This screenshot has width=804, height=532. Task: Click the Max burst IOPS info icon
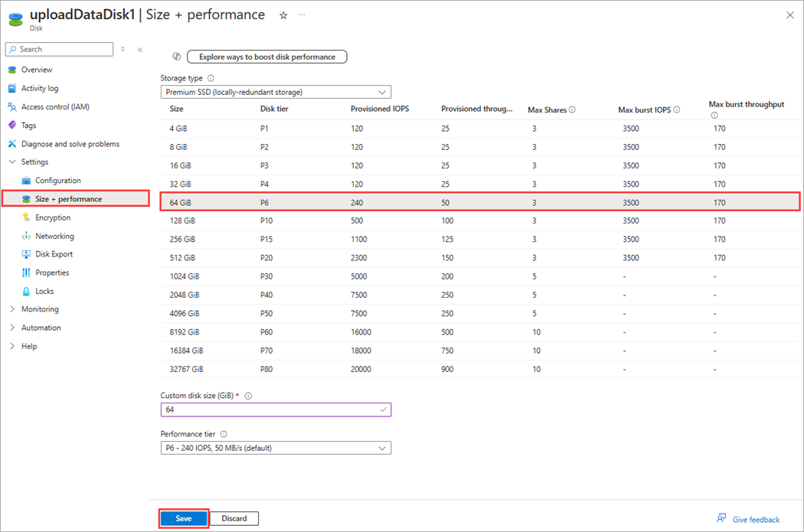(676, 109)
